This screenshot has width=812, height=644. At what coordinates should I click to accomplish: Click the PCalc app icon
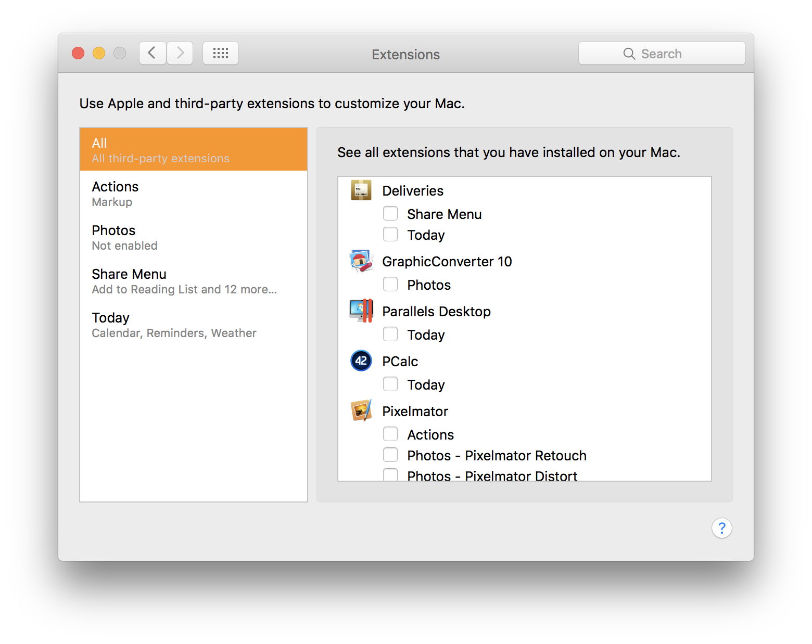[x=361, y=361]
